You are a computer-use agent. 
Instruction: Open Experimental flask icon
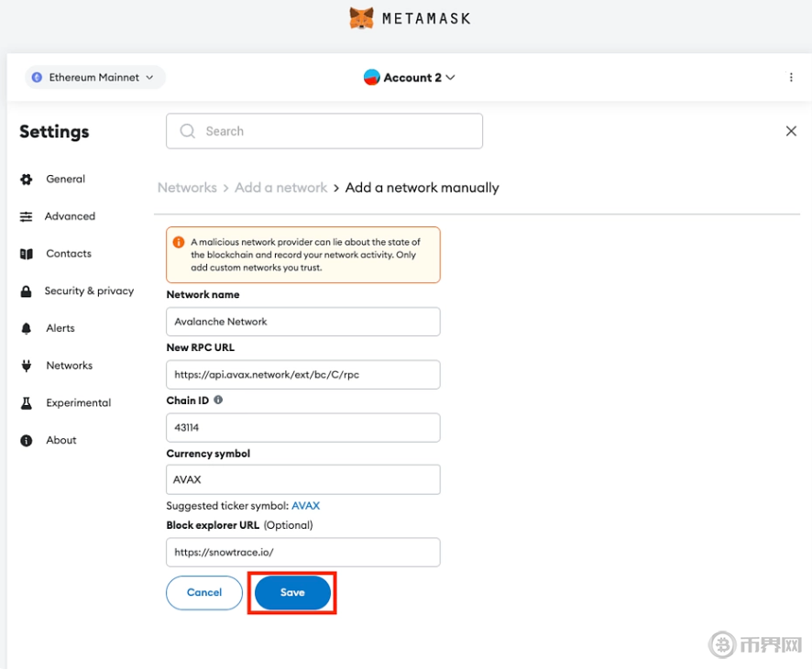click(x=27, y=403)
